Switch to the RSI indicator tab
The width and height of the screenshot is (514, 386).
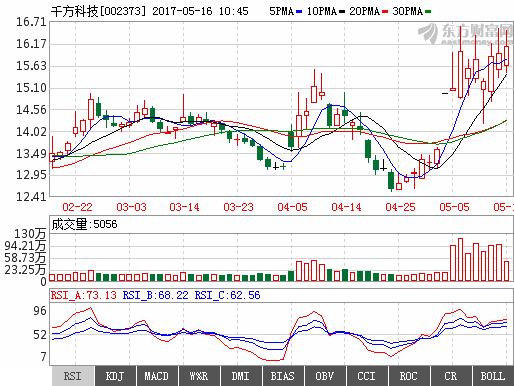(x=73, y=376)
